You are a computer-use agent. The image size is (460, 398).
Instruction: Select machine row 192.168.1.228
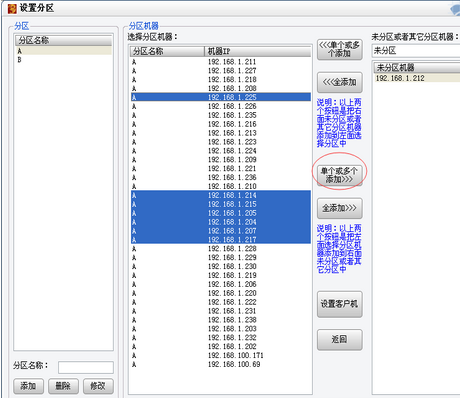pos(221,248)
